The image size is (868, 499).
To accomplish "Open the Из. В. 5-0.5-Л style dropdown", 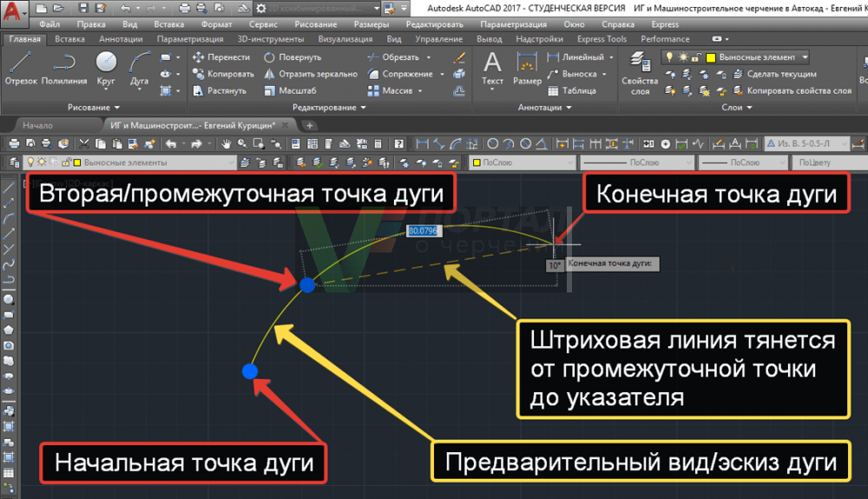I will [806, 144].
